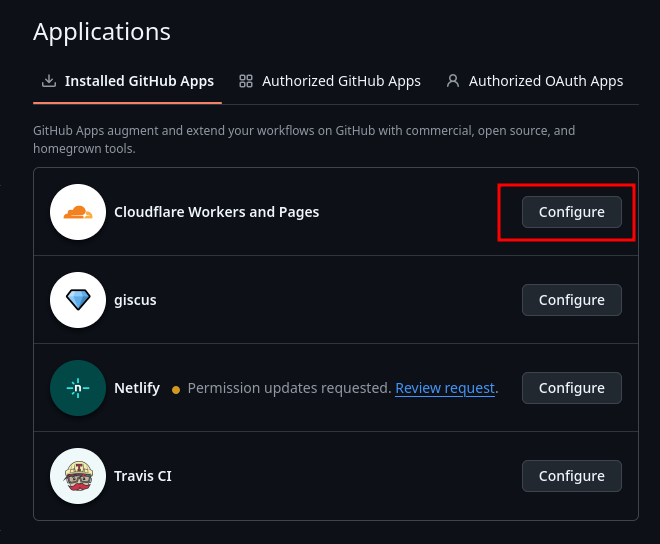Click the GitHub Apps description paragraph
660x544 pixels.
click(x=304, y=139)
